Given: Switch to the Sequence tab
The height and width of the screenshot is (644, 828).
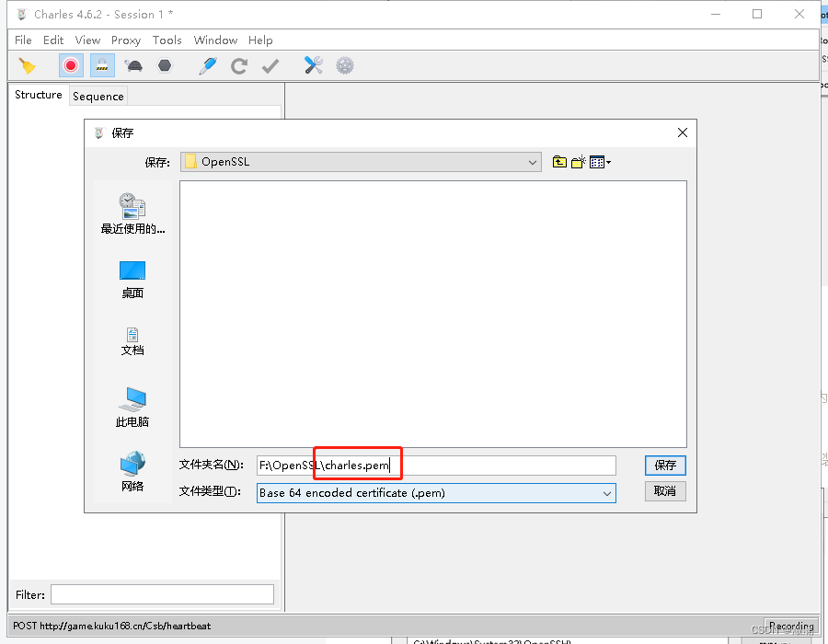Looking at the screenshot, I should [98, 96].
